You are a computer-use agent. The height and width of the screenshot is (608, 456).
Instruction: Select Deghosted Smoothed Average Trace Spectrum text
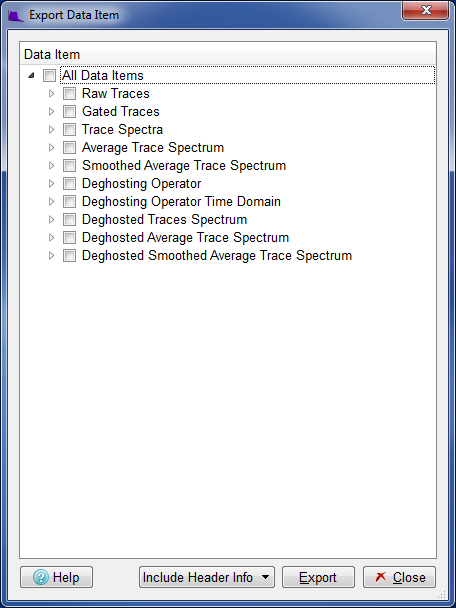click(217, 256)
